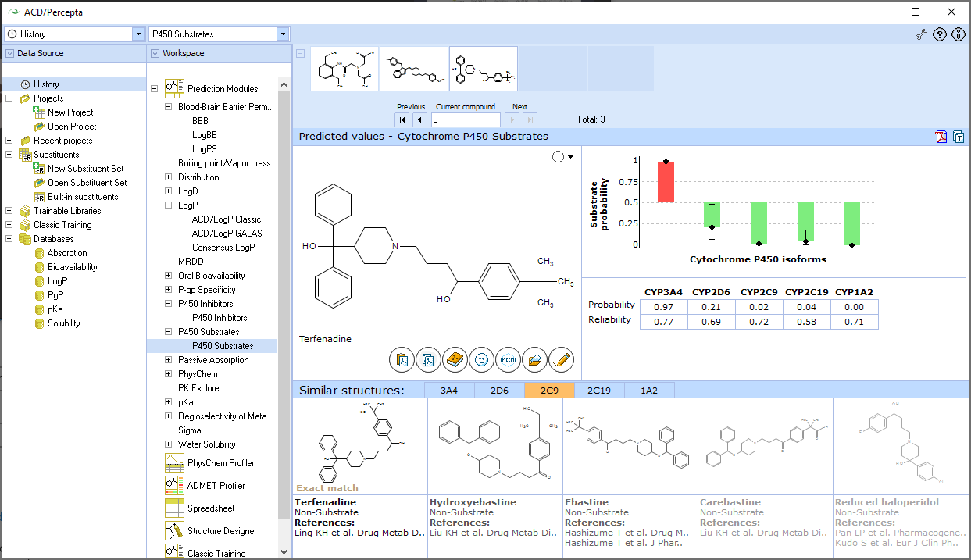Click the InChI button under the structure

(508, 359)
